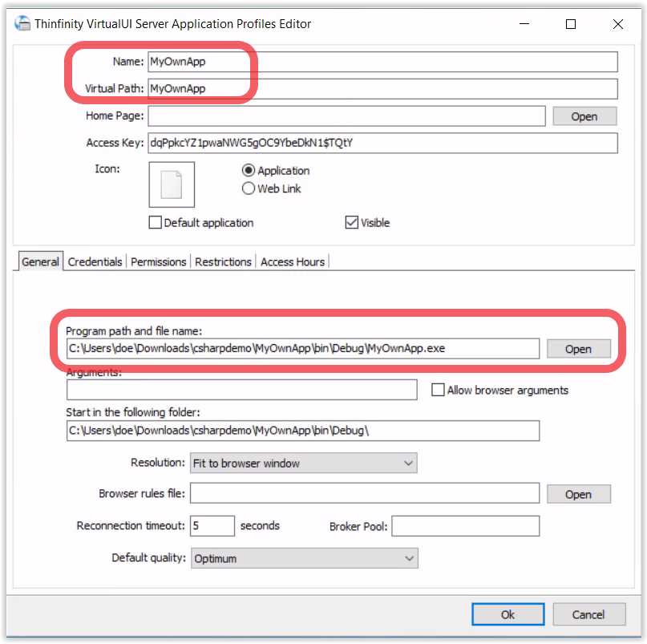This screenshot has height=644, width=647.
Task: Click the Start in the following folder field
Action: coord(303,431)
